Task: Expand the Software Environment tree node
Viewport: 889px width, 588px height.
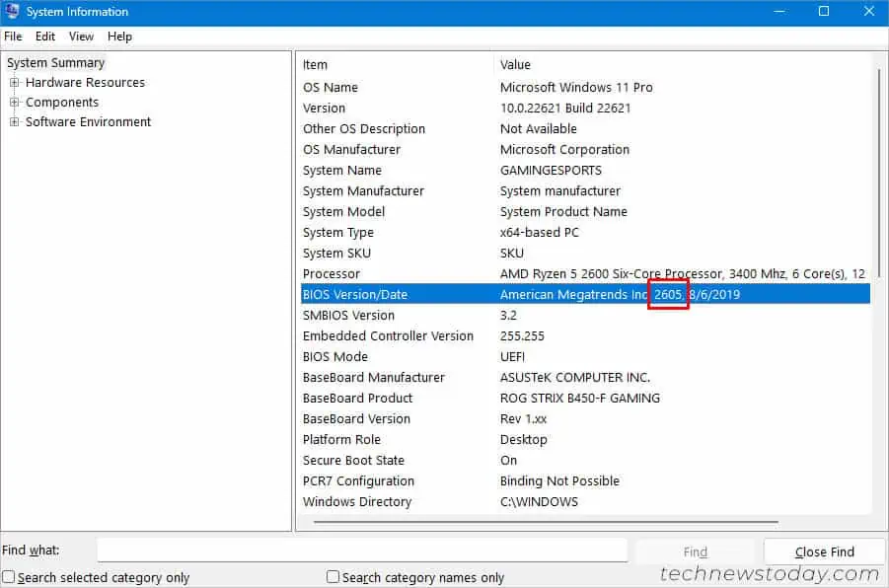Action: (14, 121)
